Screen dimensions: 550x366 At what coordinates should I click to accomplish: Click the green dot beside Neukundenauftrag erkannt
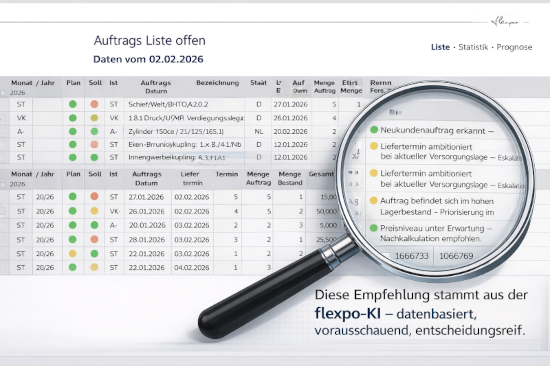374,130
